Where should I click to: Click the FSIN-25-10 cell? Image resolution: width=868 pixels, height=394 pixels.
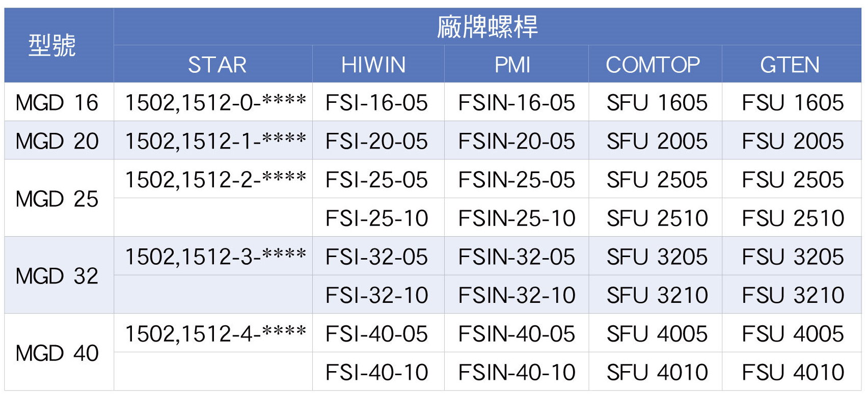[x=517, y=218]
